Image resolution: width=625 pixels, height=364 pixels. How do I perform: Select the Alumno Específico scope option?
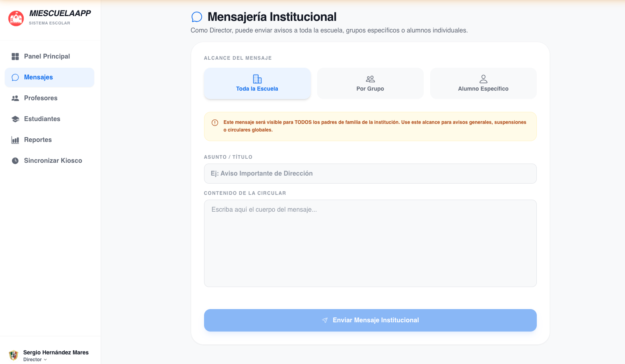(x=483, y=83)
